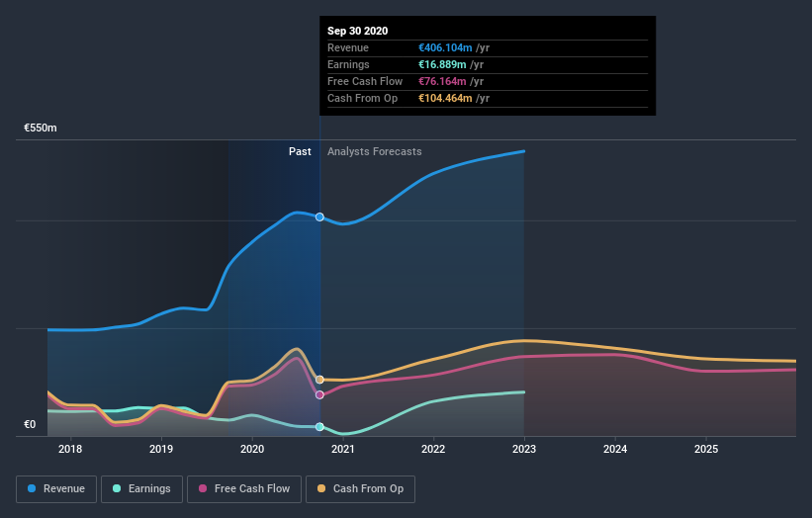Image resolution: width=812 pixels, height=518 pixels.
Task: Select the 2025 x-axis label
Action: 706,449
